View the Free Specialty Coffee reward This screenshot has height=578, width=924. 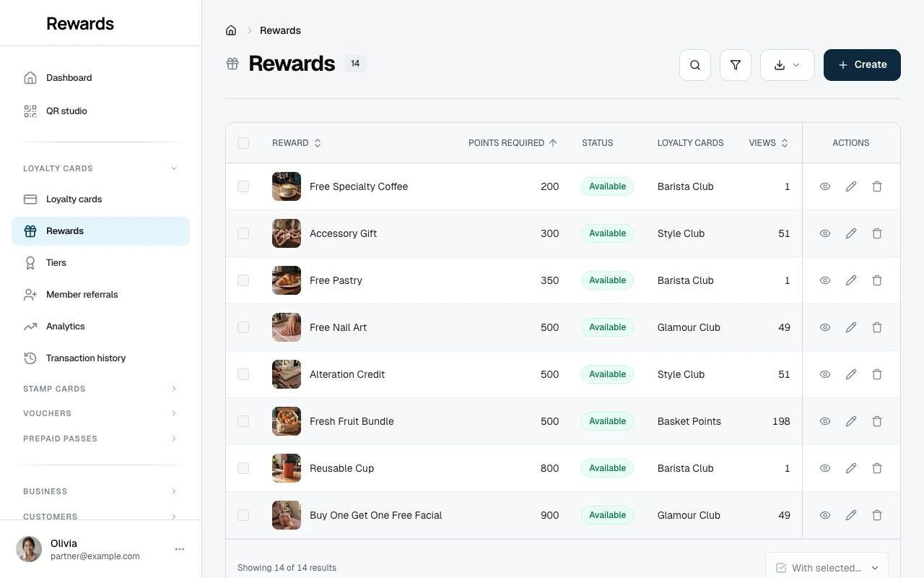coord(825,186)
